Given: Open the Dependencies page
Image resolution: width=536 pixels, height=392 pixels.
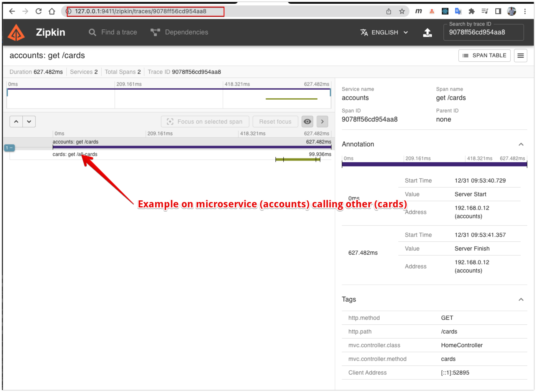Looking at the screenshot, I should [179, 32].
